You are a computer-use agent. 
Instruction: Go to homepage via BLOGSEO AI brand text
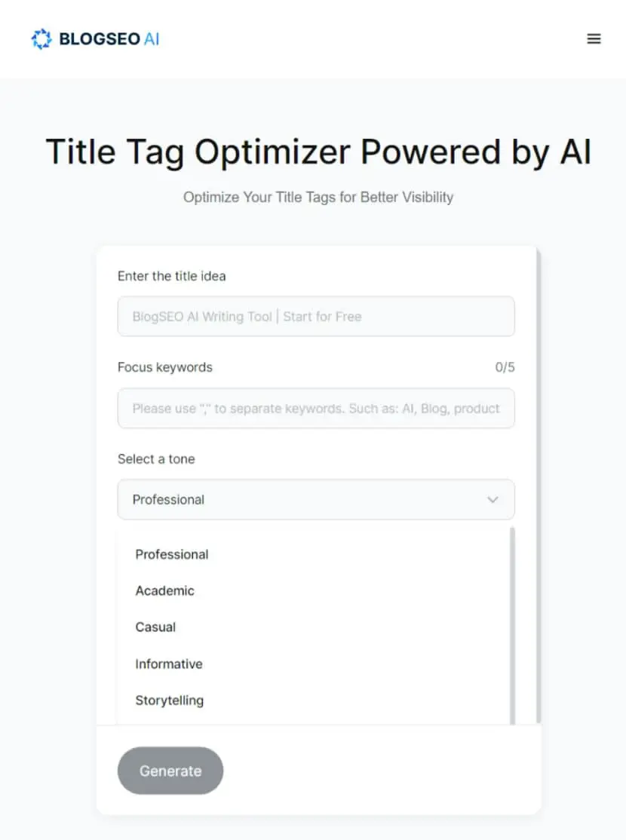109,38
